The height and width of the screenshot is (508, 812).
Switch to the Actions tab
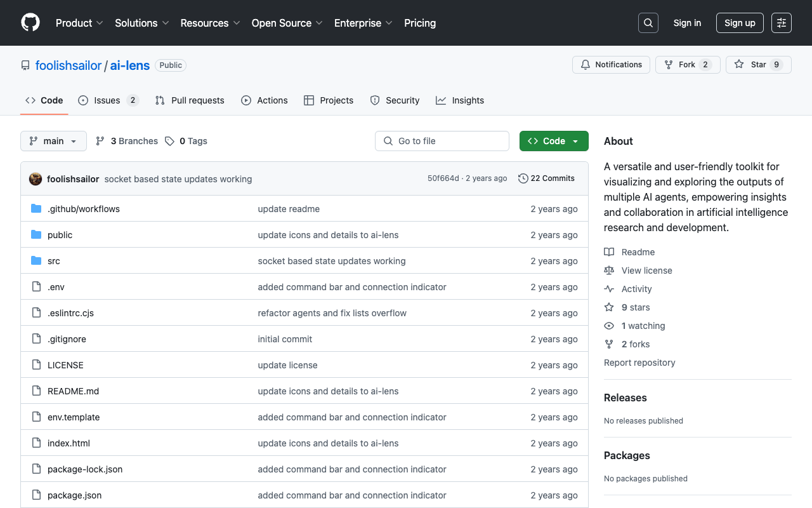[265, 100]
